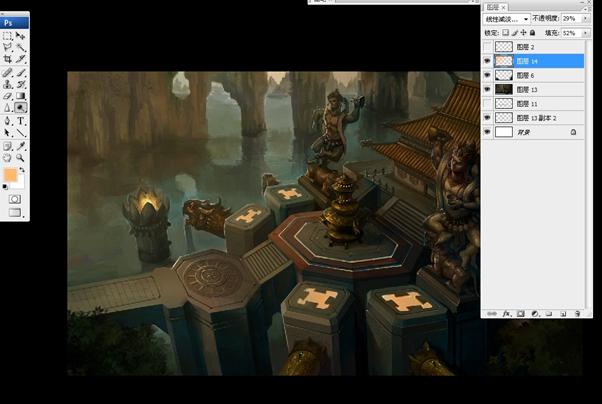Select the Slice tool
Screen dimensions: 602x404
tap(20, 59)
